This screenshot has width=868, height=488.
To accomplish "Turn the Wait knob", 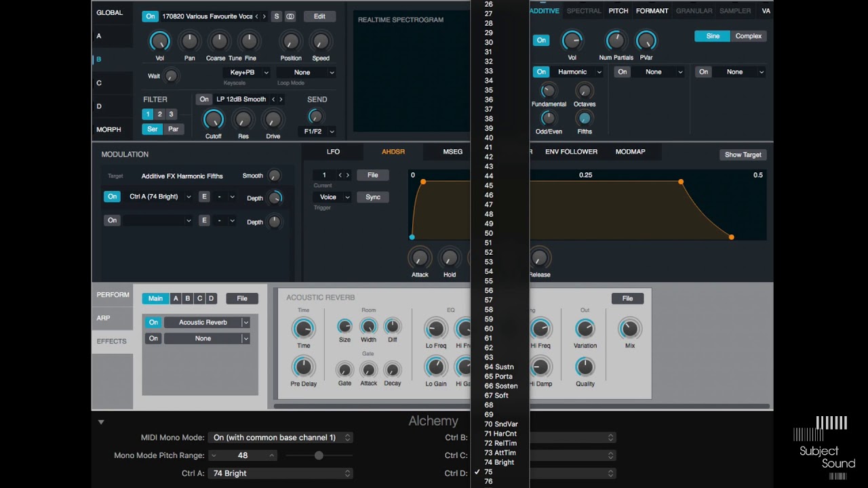I will pyautogui.click(x=172, y=76).
